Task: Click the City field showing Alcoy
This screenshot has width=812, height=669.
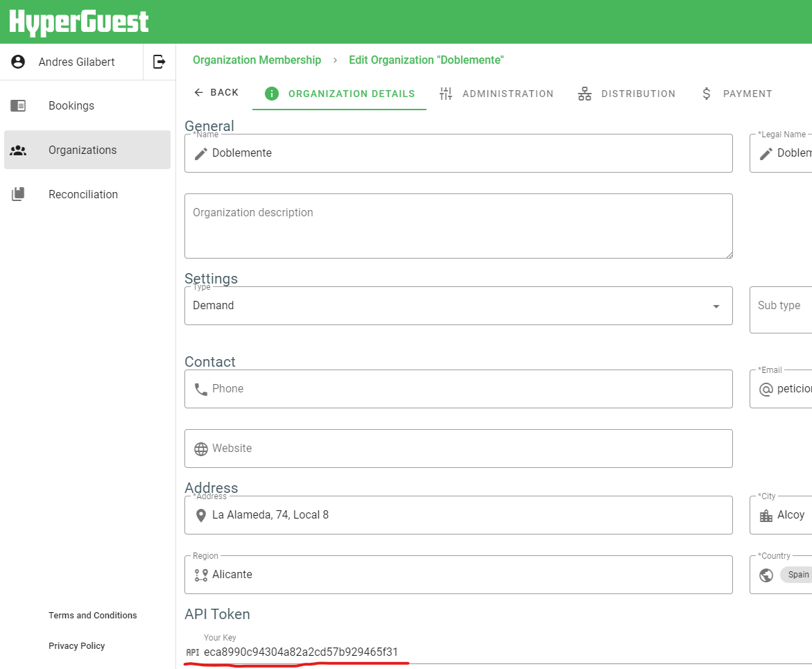Action: point(780,516)
